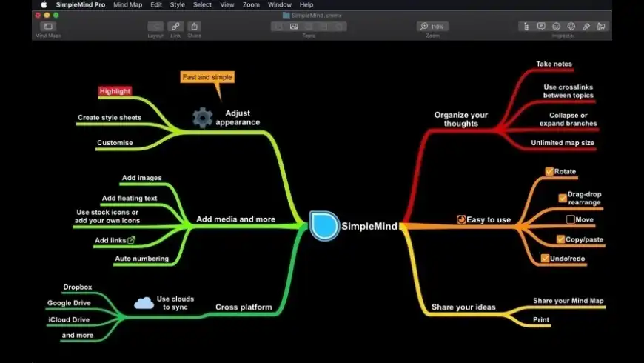This screenshot has height=363, width=644.
Task: Open the Style menu
Action: [x=178, y=5]
